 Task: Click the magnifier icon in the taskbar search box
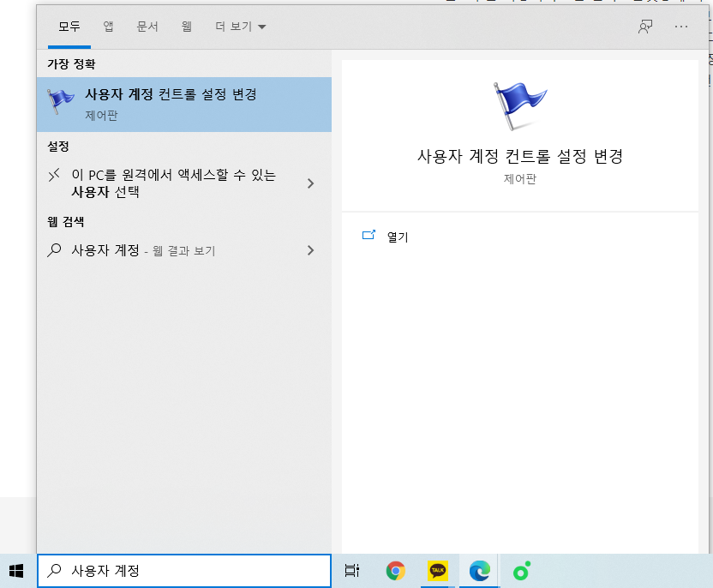(54, 570)
